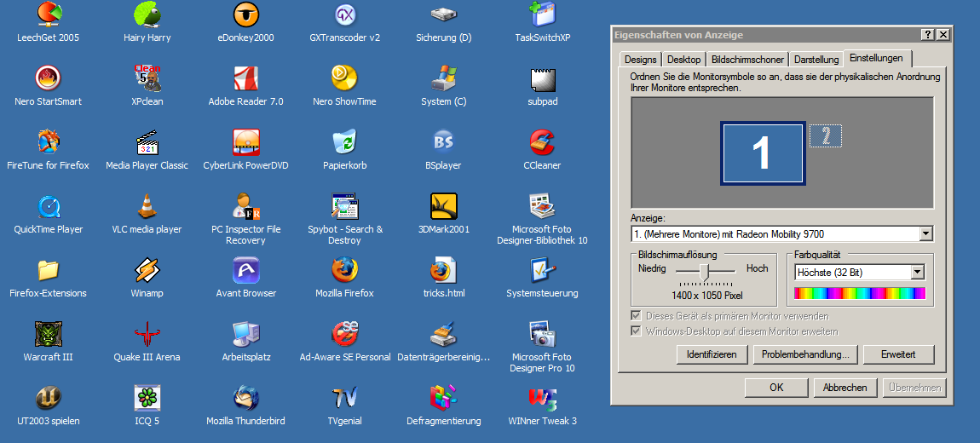Viewport: 980px width, 443px height.
Task: Open the Anzeige monitor dropdown
Action: click(926, 234)
